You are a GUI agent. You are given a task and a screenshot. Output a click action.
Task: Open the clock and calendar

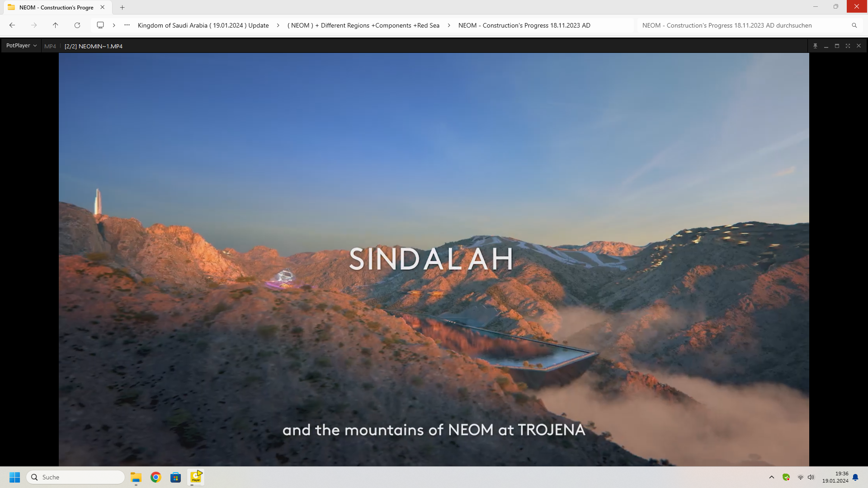coord(835,477)
